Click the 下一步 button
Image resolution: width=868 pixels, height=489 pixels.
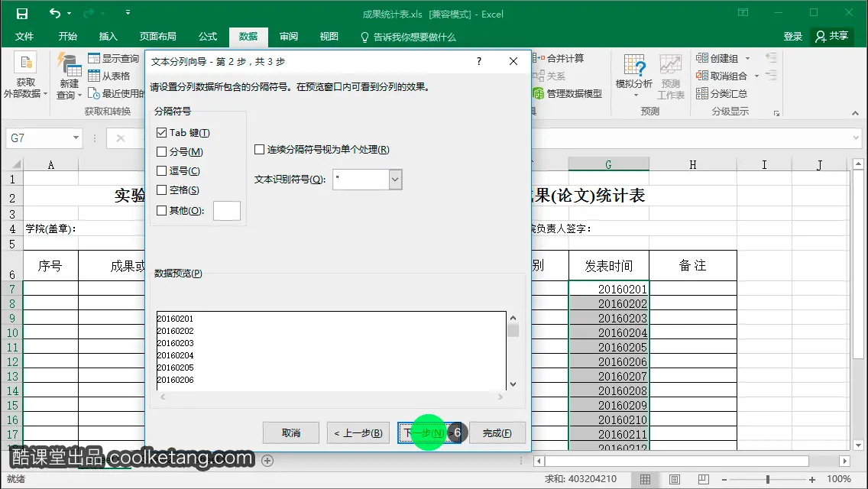pos(429,433)
